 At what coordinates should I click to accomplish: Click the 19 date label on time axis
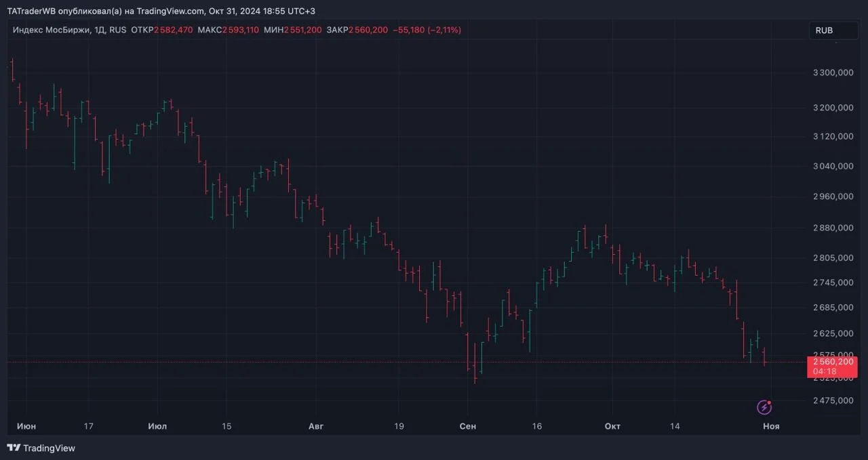pos(399,426)
